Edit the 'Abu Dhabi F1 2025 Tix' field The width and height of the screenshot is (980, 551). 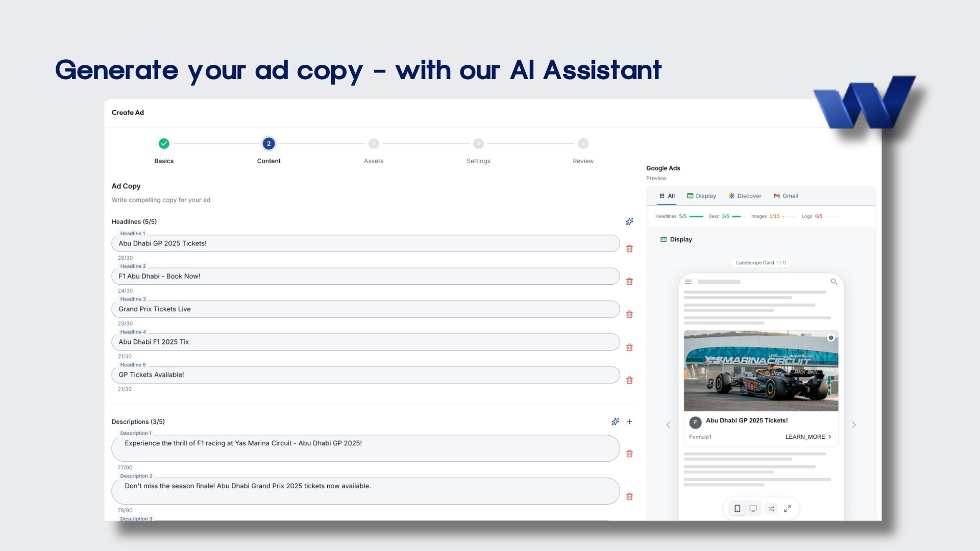tap(365, 342)
